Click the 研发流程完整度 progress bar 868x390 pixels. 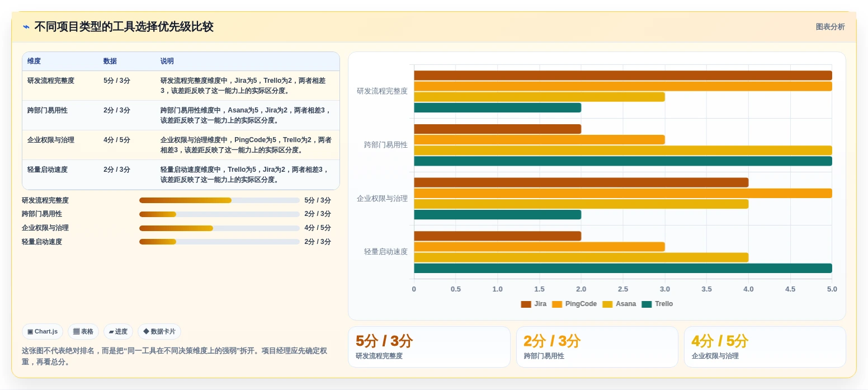pos(219,200)
